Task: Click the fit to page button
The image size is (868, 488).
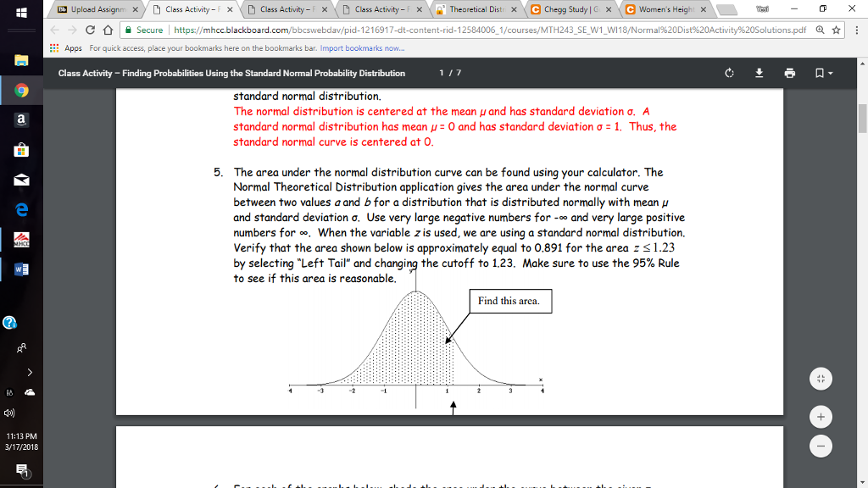Action: point(821,379)
